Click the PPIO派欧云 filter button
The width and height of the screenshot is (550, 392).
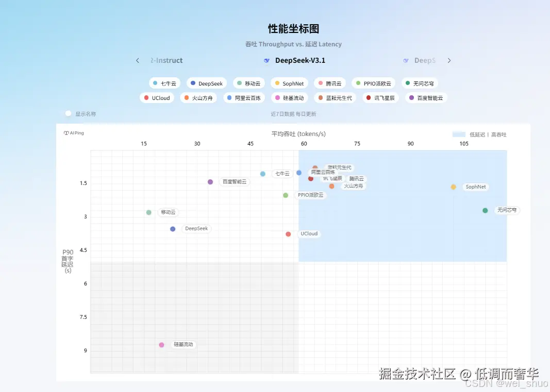click(374, 83)
